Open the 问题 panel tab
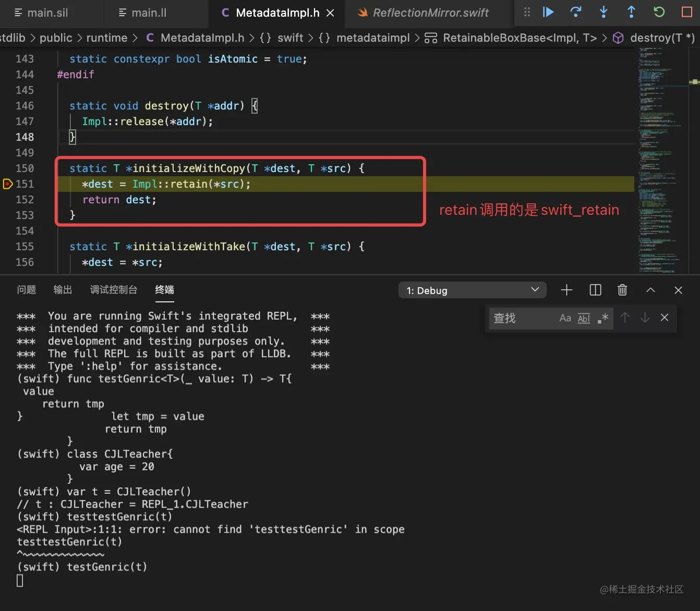This screenshot has width=700, height=611. coord(27,289)
